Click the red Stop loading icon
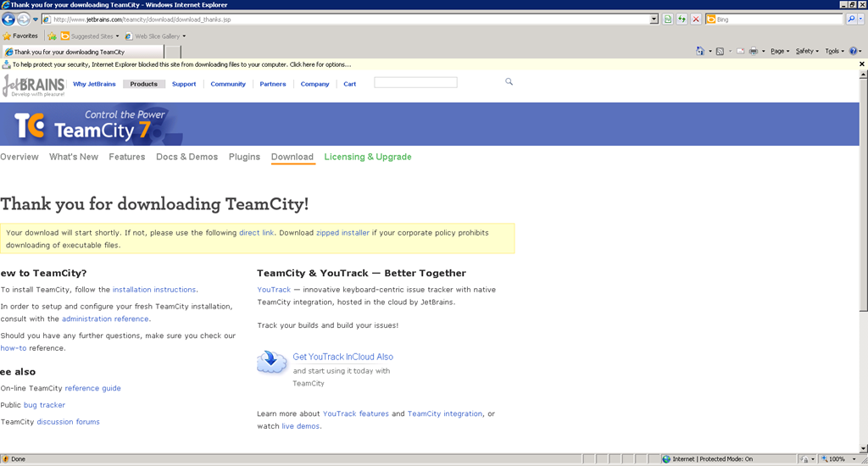The width and height of the screenshot is (868, 466). 696,19
